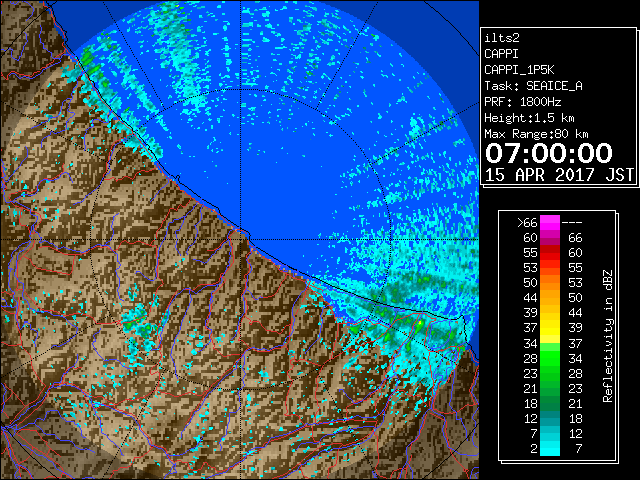
Task: Click the '>66' legend label
Action: 527,223
